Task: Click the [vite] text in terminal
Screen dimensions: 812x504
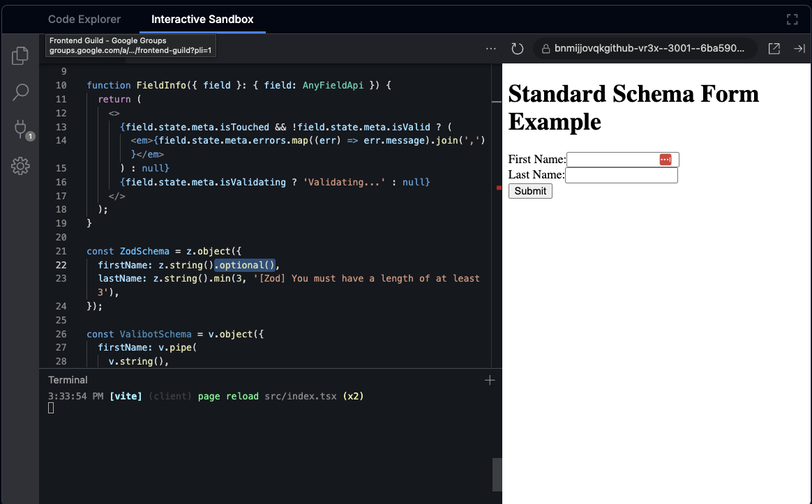Action: [x=126, y=397]
